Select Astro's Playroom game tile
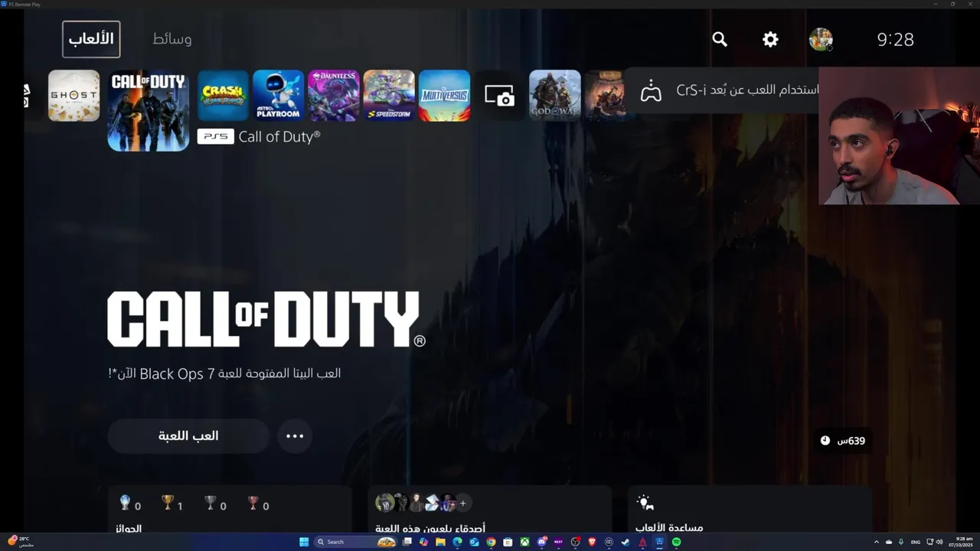 [x=279, y=96]
